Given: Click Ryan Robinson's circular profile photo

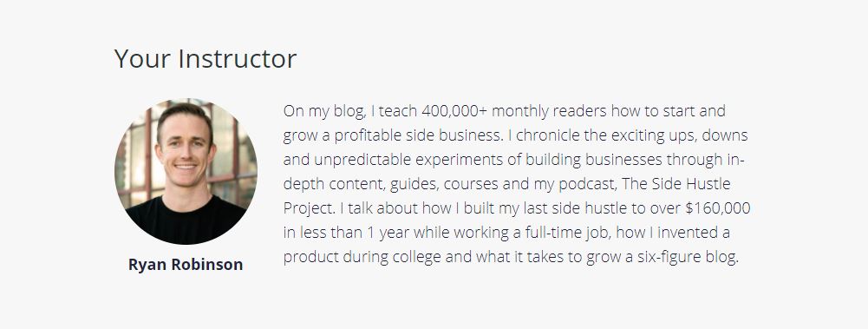Looking at the screenshot, I should coord(186,172).
